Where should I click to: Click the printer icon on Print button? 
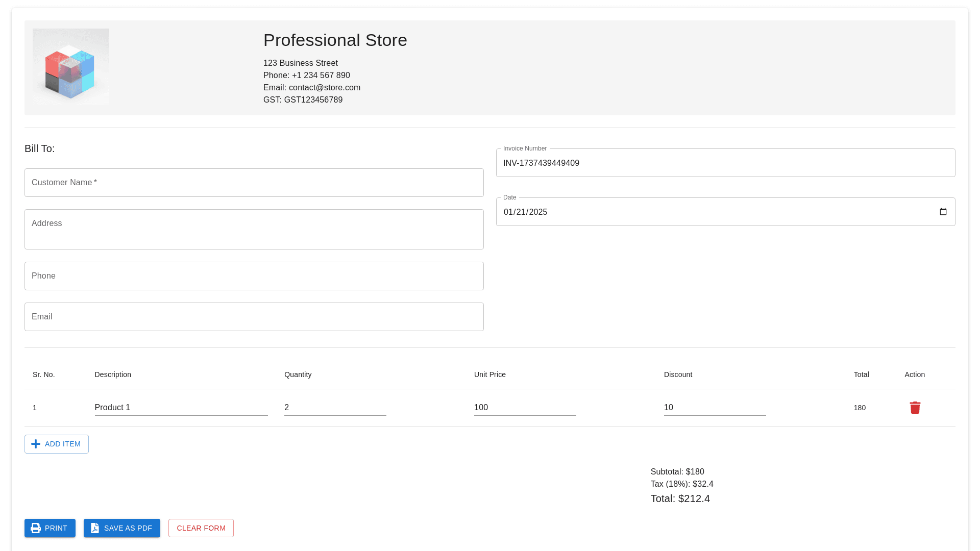tap(36, 528)
